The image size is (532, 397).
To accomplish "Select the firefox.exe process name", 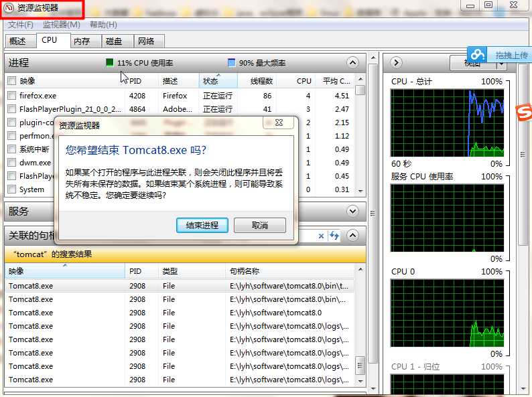I will click(x=38, y=96).
